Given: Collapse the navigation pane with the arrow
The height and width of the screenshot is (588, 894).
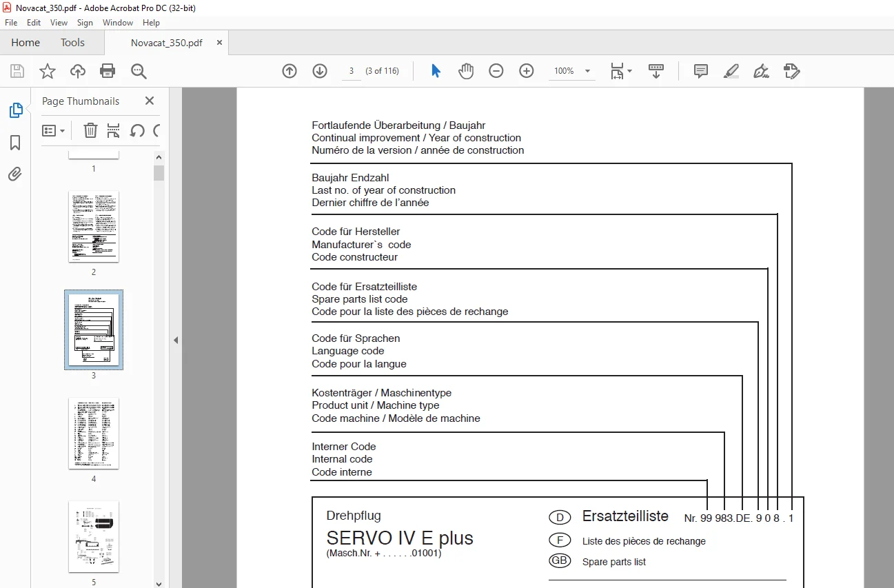Looking at the screenshot, I should pyautogui.click(x=175, y=340).
